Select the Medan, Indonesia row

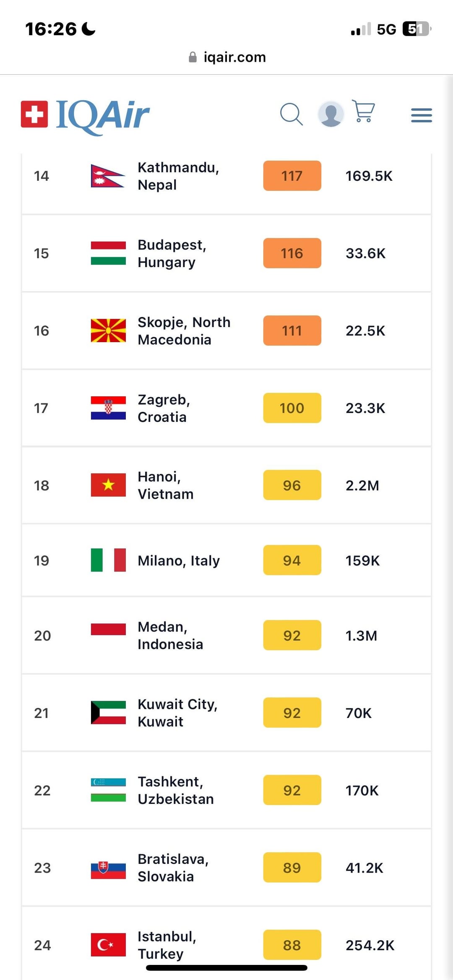point(226,635)
